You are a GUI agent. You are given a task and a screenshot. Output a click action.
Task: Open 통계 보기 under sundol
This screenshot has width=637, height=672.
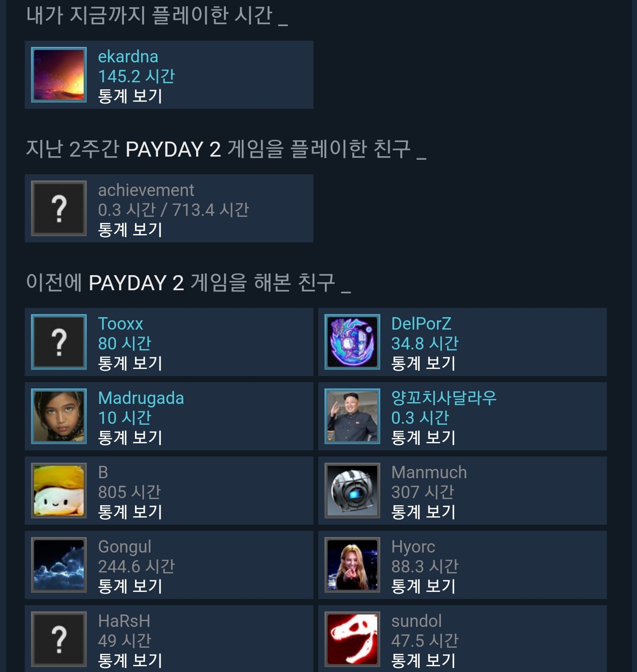(424, 660)
